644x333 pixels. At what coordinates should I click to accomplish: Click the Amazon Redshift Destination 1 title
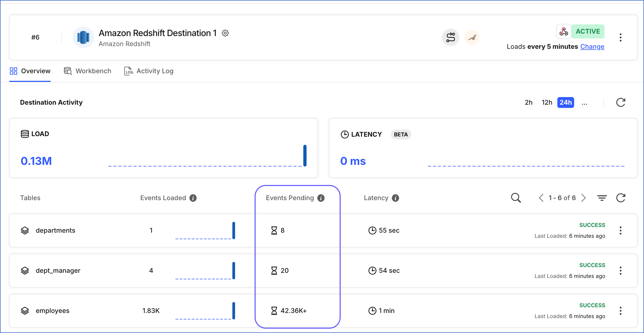point(158,33)
